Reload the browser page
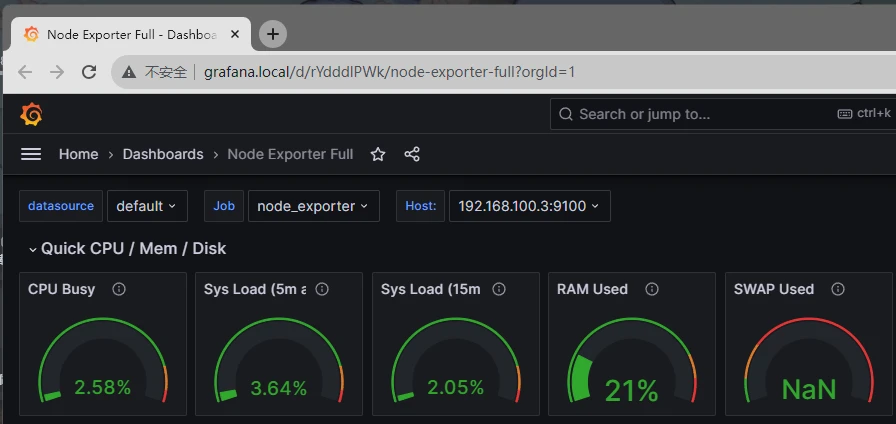The height and width of the screenshot is (424, 896). pyautogui.click(x=89, y=72)
